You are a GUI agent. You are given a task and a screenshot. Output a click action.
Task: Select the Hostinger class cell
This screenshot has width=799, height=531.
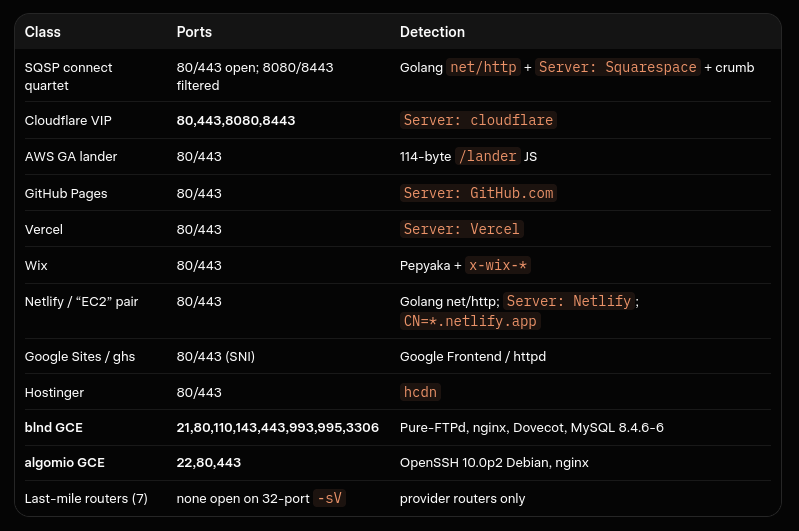tap(55, 392)
